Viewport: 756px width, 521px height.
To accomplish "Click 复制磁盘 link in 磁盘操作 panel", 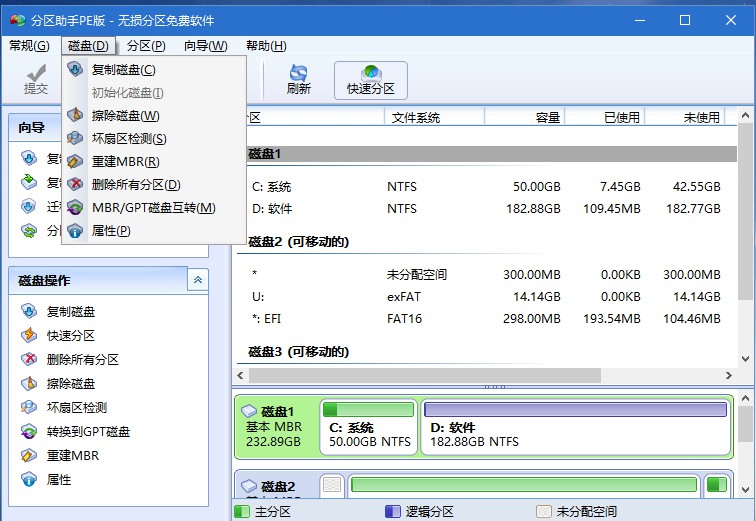I will pyautogui.click(x=71, y=311).
